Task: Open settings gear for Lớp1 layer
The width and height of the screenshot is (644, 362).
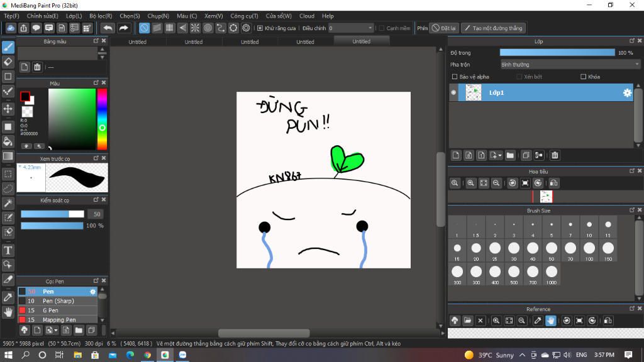Action: pyautogui.click(x=627, y=93)
